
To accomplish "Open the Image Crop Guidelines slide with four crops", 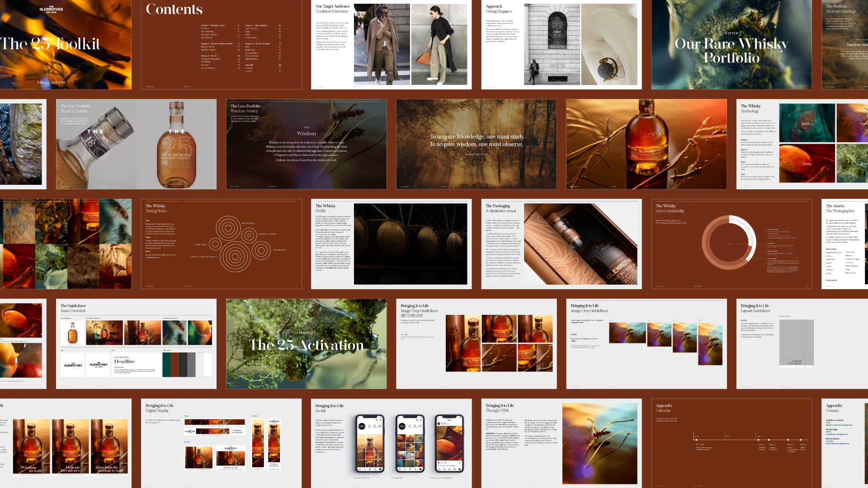I will [x=646, y=344].
